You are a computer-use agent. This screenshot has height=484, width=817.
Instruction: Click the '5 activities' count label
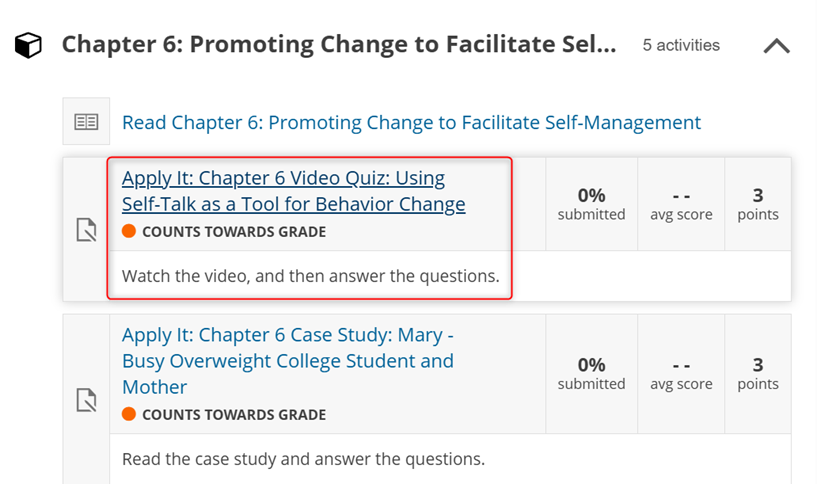pyautogui.click(x=681, y=46)
